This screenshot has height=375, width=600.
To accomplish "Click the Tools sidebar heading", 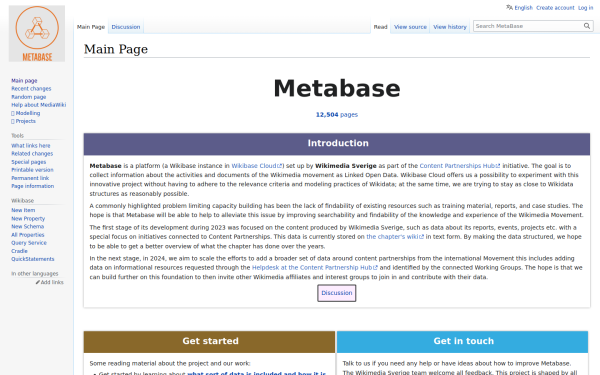I will coord(17,136).
